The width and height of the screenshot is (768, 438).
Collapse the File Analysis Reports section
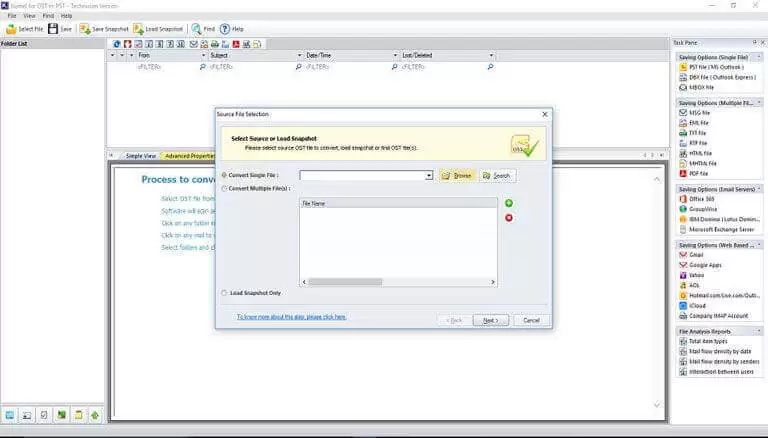coord(758,331)
